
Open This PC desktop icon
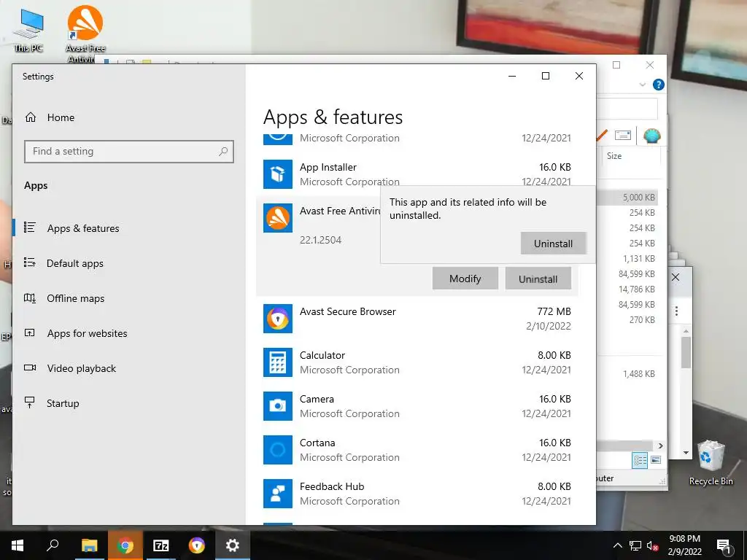tap(28, 29)
